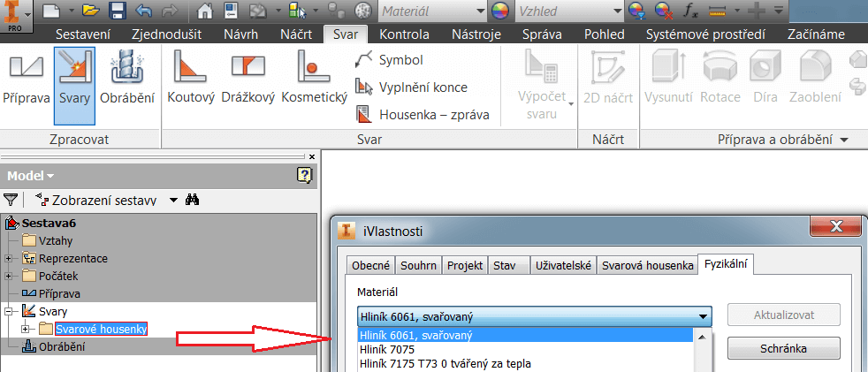
Task: Expand the Reprezentace tree node
Action: [x=8, y=259]
